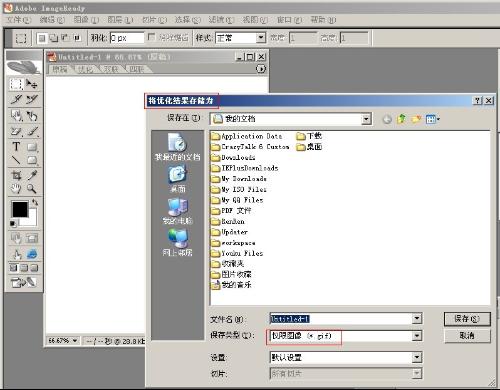
Task: Click the Edit in Photoshop button
Action: [23, 283]
